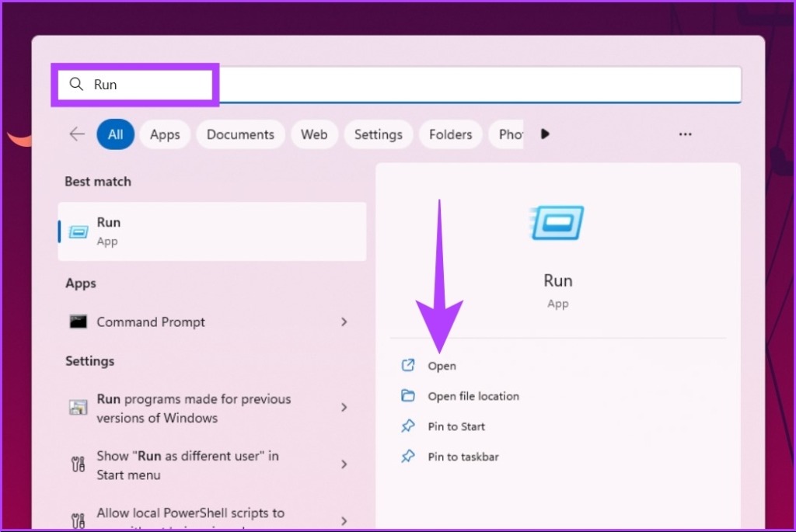Click Open to launch Run app

(442, 366)
